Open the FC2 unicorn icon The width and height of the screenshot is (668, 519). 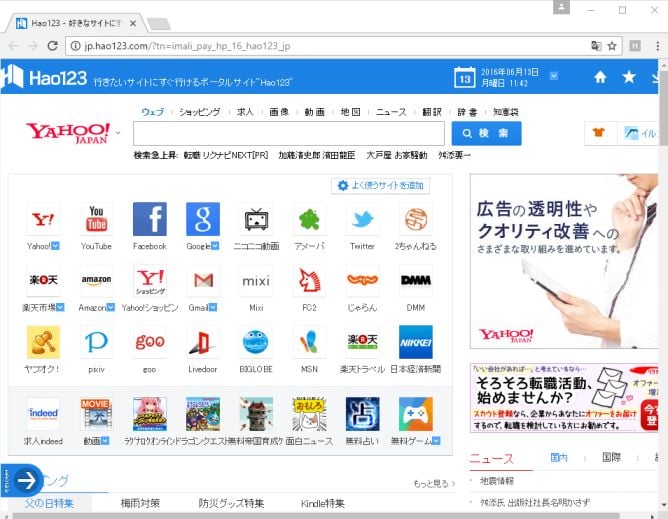(x=309, y=280)
